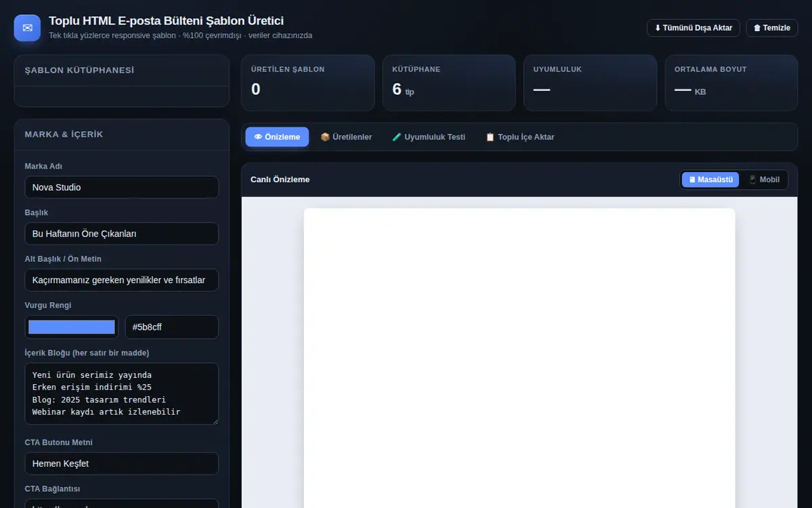Open the Üretilenler tab
The width and height of the screenshot is (812, 508).
coord(346,137)
